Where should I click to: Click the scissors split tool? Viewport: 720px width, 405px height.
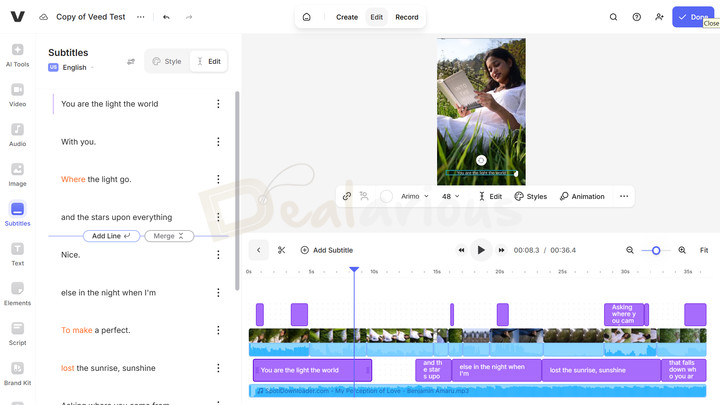(282, 250)
